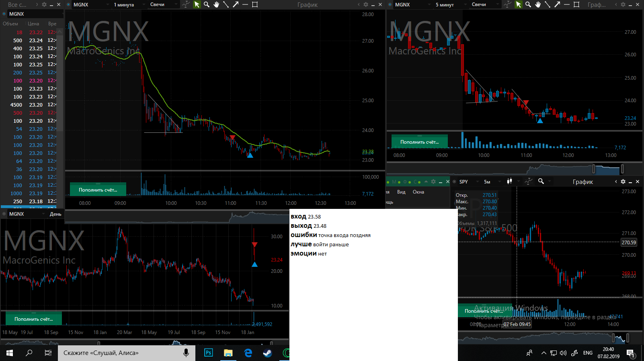
Task: Click the taskbar search magnifier icon
Action: (x=29, y=353)
